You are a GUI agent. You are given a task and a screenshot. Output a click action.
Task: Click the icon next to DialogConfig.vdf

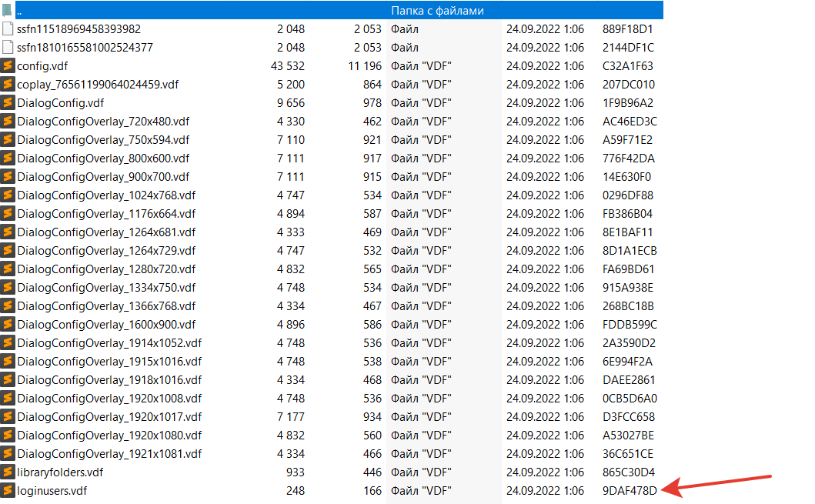[x=8, y=103]
